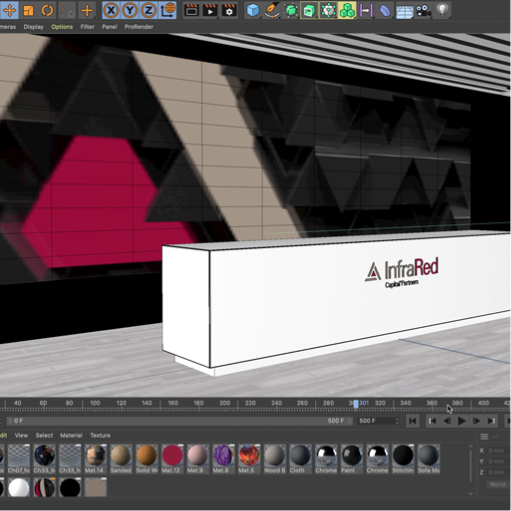Select the Stitching material
This screenshot has width=511, height=511.
403,459
